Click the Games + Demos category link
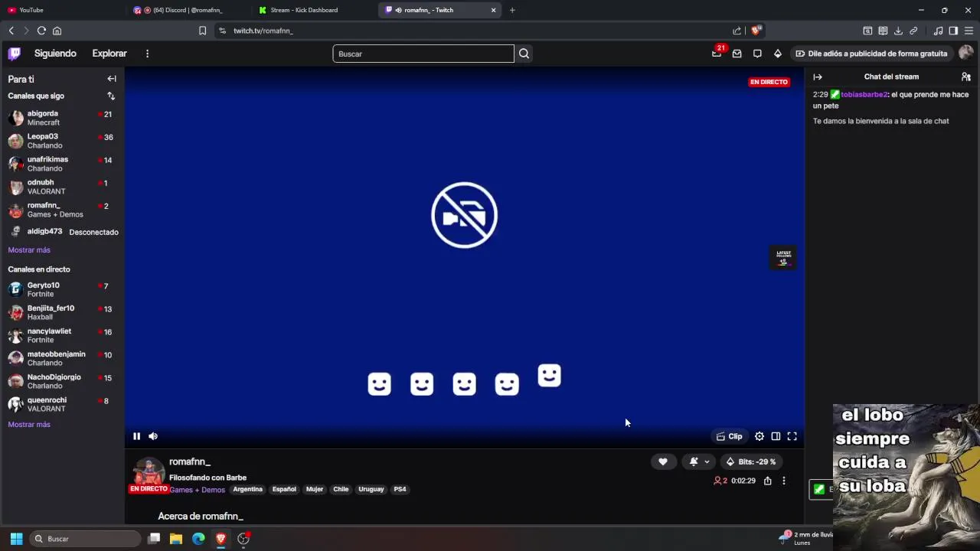Screen dimensions: 980x551 click(197, 490)
